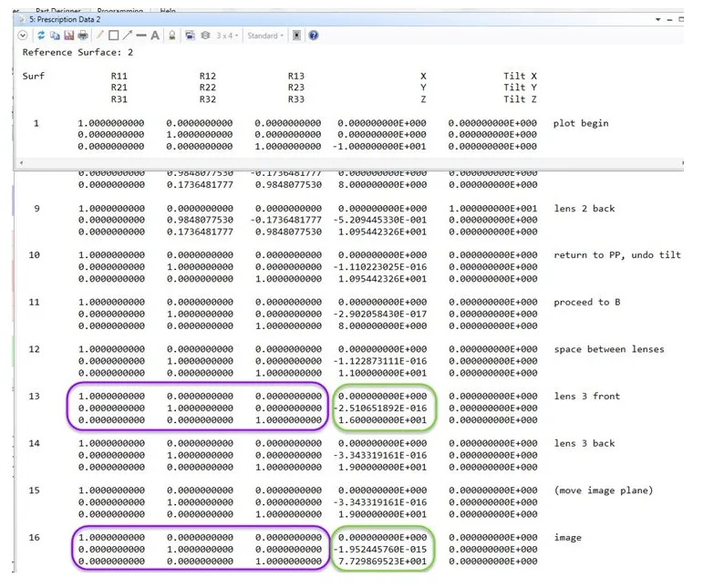Click the clone window icon
This screenshot has height=588, width=724.
pos(190,36)
